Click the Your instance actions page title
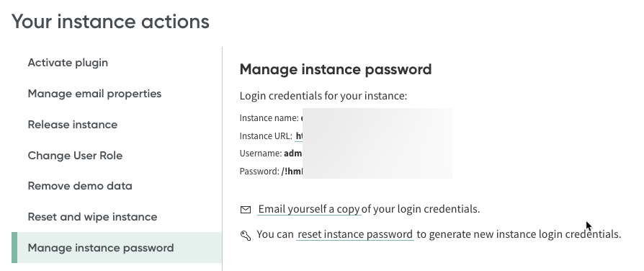Viewport: 644px width, 271px height. 110,22
